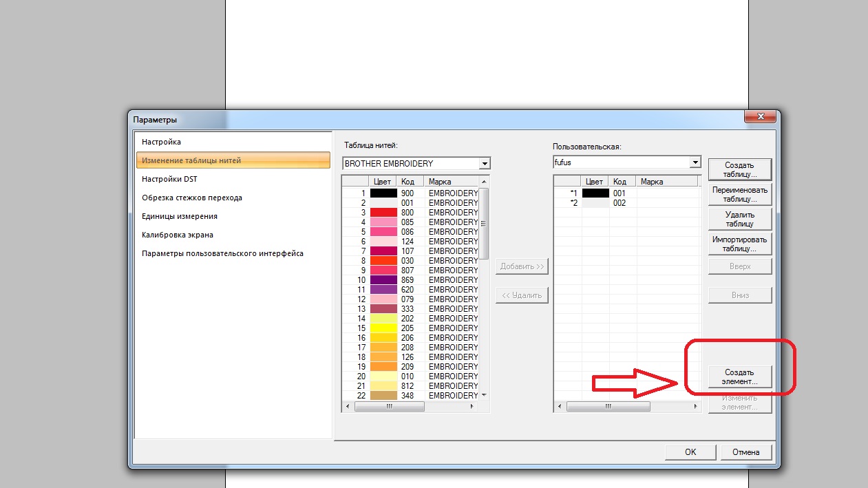Pick the purple swatch code 869
This screenshot has height=488, width=868.
pos(383,280)
